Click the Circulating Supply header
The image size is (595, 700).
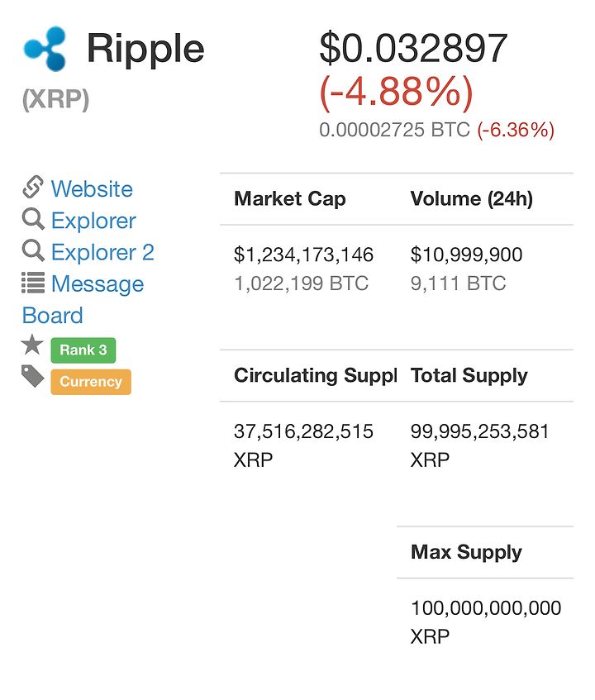316,375
